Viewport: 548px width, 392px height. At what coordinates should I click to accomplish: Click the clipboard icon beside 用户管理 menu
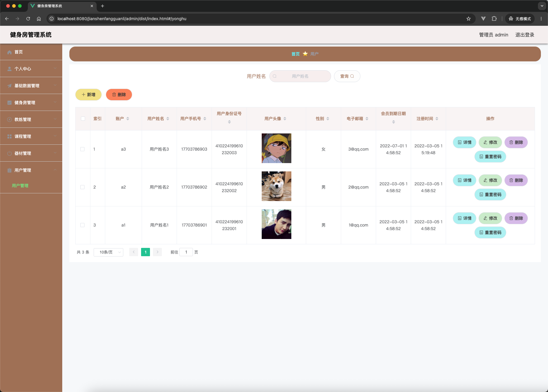point(9,170)
